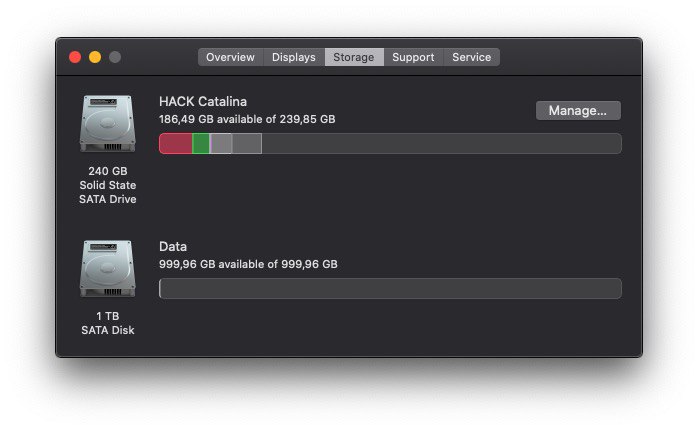Click the 240 GB Solid State SATA Drive label
This screenshot has width=698, height=431.
point(108,185)
